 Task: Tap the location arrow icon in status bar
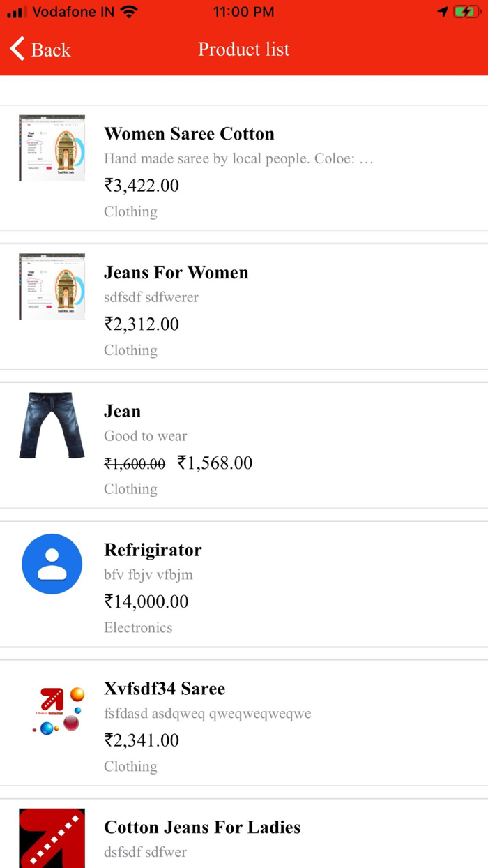442,11
